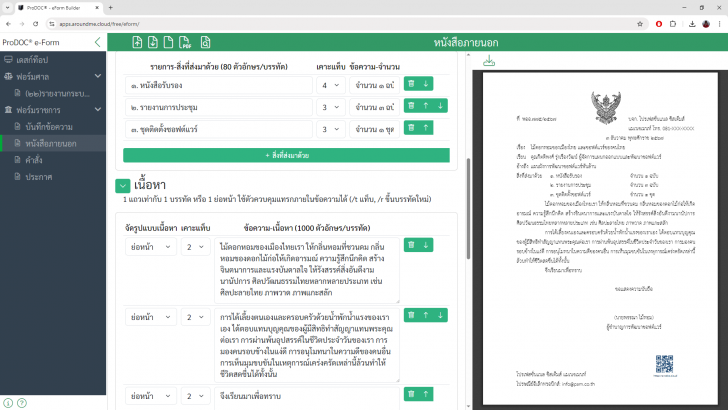Click quantity field of หนังสือรับรอง row
The image size is (728, 410).
374,85
